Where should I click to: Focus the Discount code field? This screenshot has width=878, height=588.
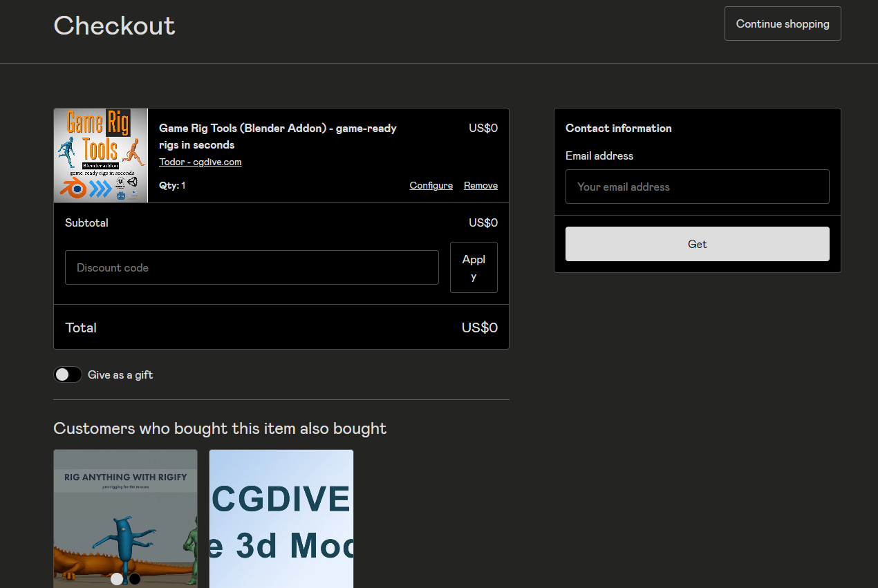[x=252, y=267]
